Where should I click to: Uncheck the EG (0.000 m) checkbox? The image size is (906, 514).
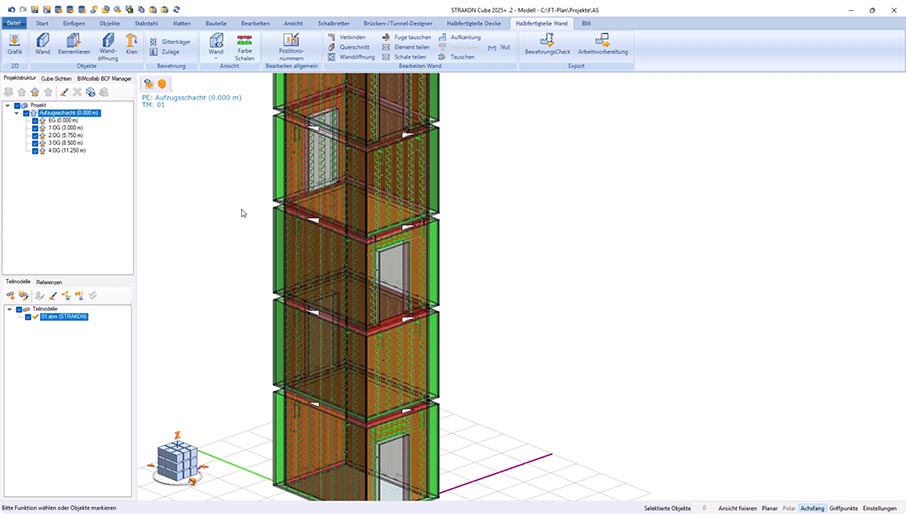[x=35, y=121]
